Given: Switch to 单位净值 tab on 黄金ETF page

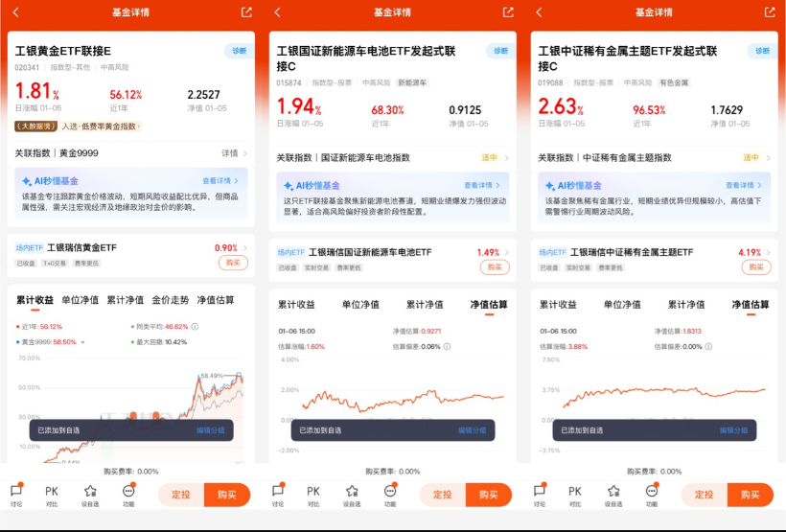Looking at the screenshot, I should tap(81, 300).
